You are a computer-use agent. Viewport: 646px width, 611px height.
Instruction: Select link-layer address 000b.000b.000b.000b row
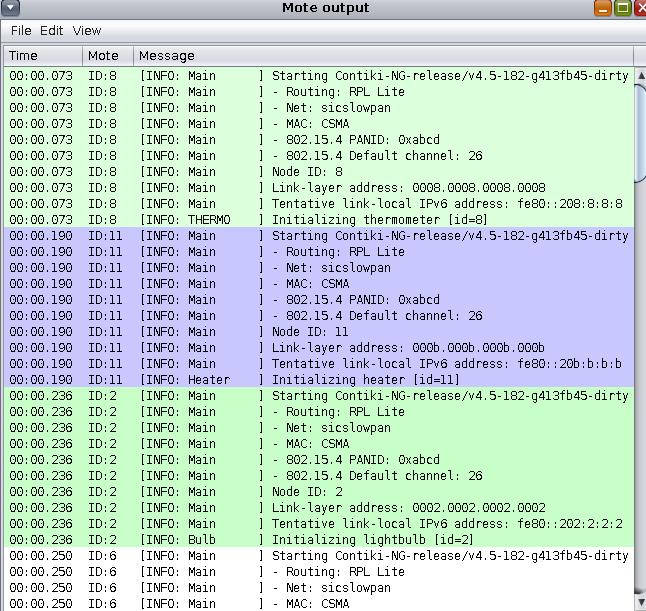coord(318,347)
